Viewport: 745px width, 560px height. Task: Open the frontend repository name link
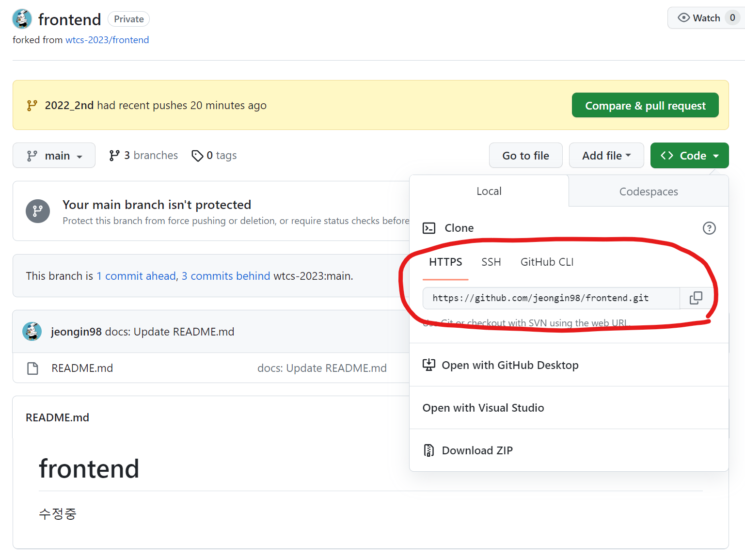[69, 19]
